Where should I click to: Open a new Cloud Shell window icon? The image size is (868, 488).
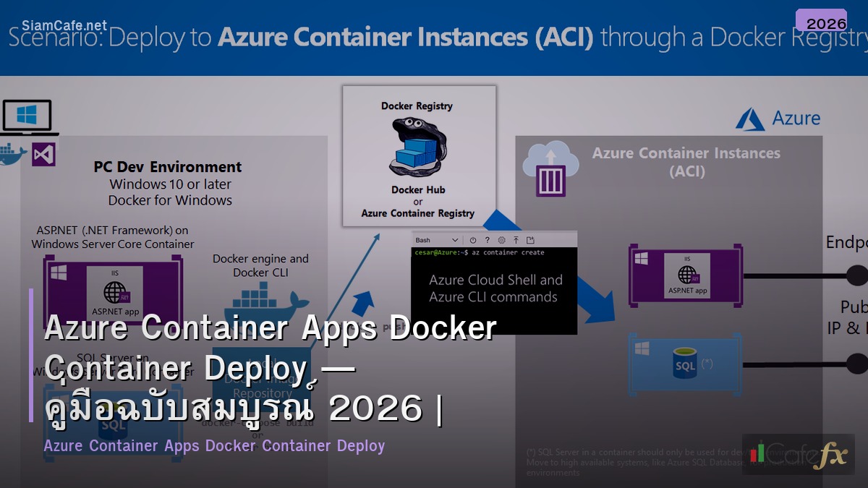pyautogui.click(x=531, y=240)
